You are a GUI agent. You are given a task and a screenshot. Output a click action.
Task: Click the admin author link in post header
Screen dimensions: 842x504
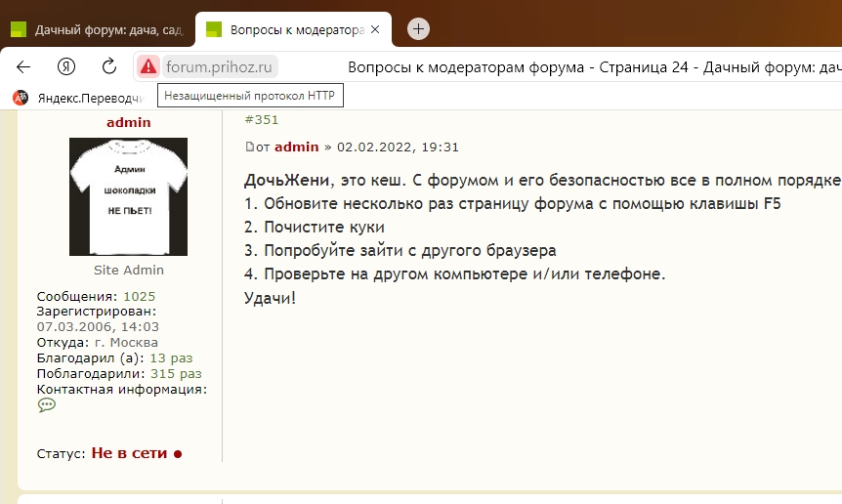click(x=296, y=147)
